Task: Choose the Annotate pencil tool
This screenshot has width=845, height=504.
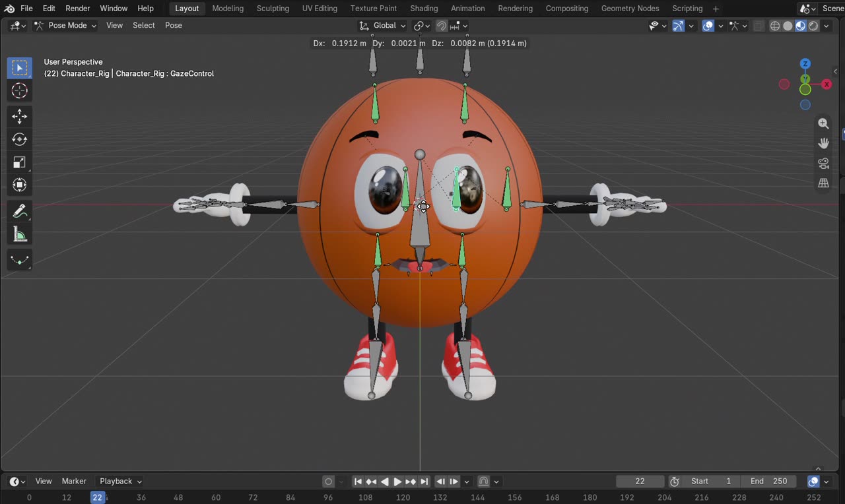Action: coord(19,211)
